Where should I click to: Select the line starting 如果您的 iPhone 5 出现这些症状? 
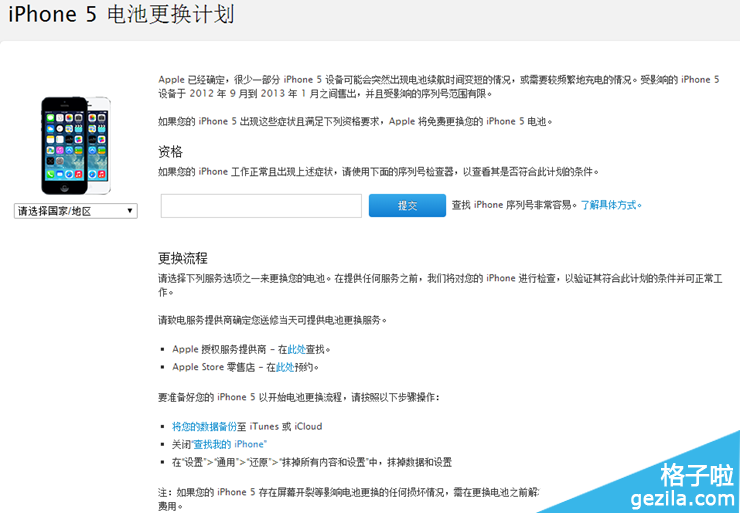click(355, 122)
